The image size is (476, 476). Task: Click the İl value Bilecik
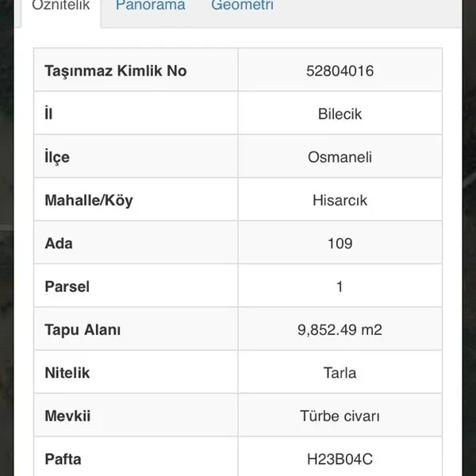(340, 114)
